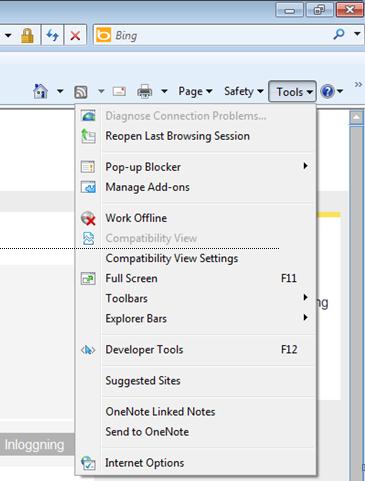Viewport: 365px width, 481px height.
Task: Click the RSS feeds icon
Action: (x=81, y=92)
